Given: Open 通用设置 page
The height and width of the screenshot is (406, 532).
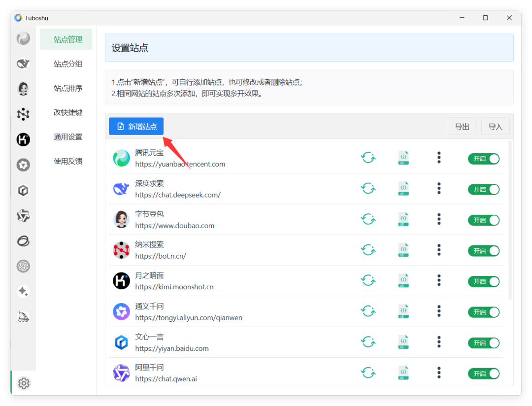Looking at the screenshot, I should pos(68,137).
